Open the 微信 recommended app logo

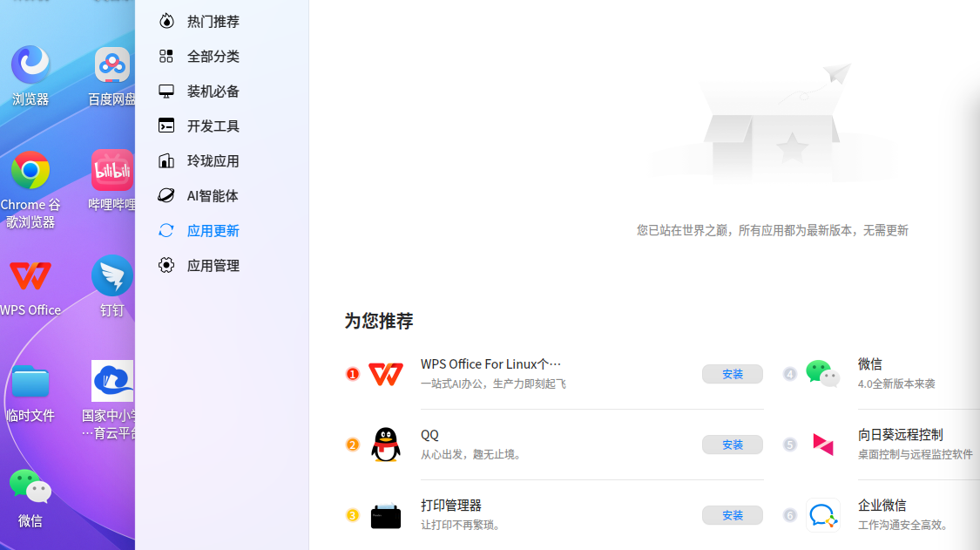(822, 374)
